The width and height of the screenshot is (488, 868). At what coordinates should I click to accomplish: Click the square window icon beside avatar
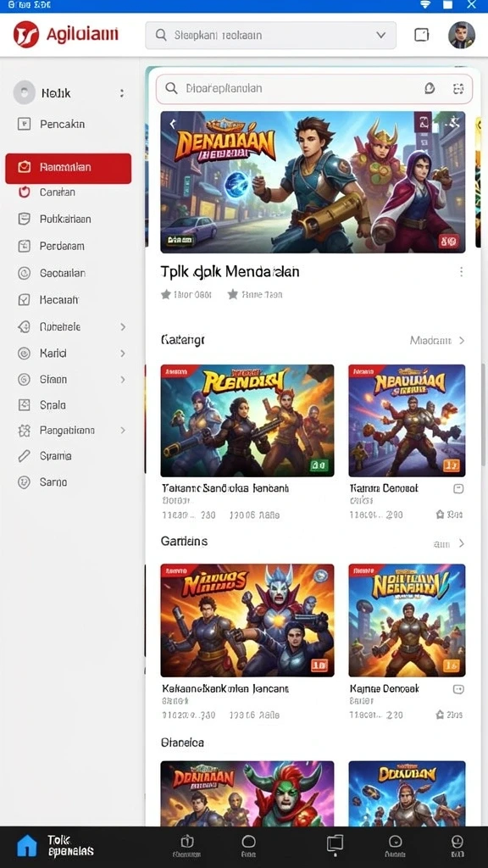[422, 35]
